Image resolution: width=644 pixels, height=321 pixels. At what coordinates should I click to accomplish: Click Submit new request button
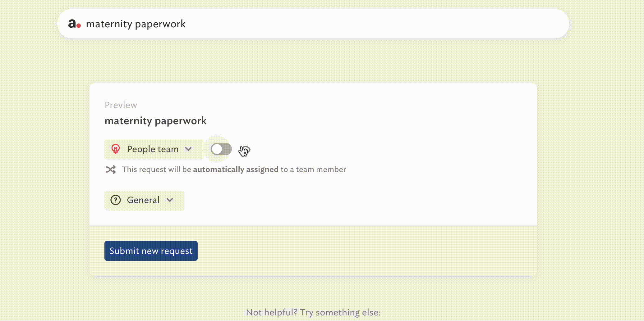(x=151, y=251)
